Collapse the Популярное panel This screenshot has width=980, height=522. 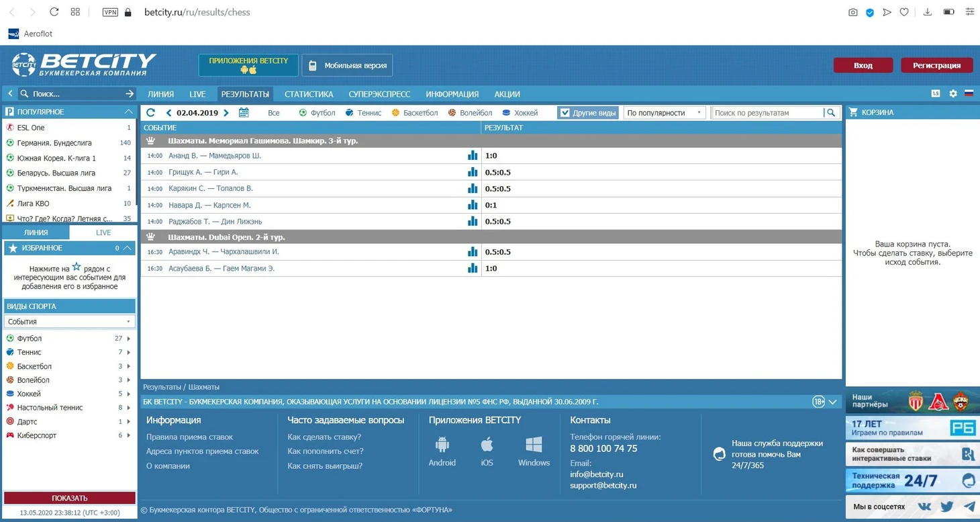129,112
